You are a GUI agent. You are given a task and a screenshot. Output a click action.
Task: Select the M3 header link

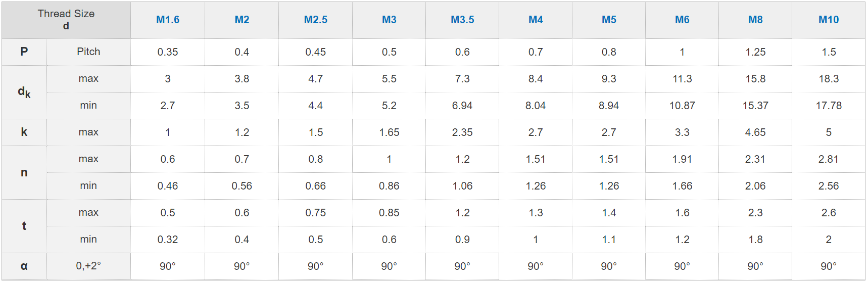point(389,20)
